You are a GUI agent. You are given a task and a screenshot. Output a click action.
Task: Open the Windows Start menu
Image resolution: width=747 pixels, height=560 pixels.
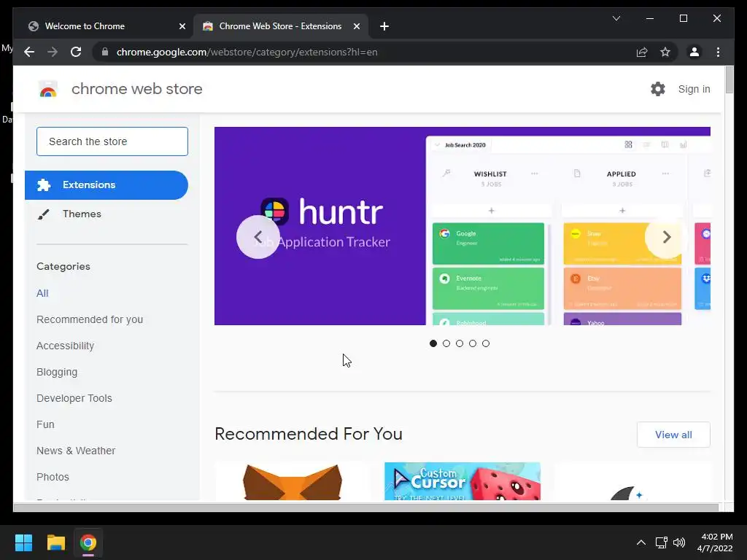(x=23, y=542)
